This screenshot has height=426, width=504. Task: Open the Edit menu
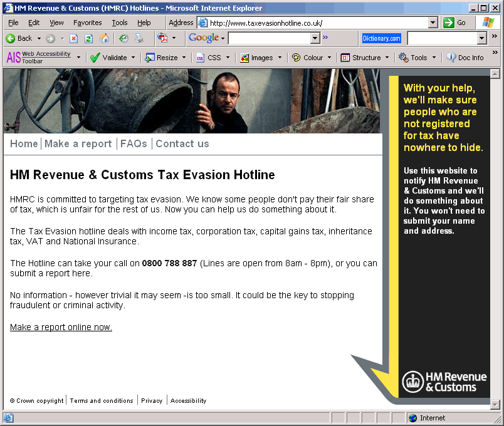[x=34, y=23]
